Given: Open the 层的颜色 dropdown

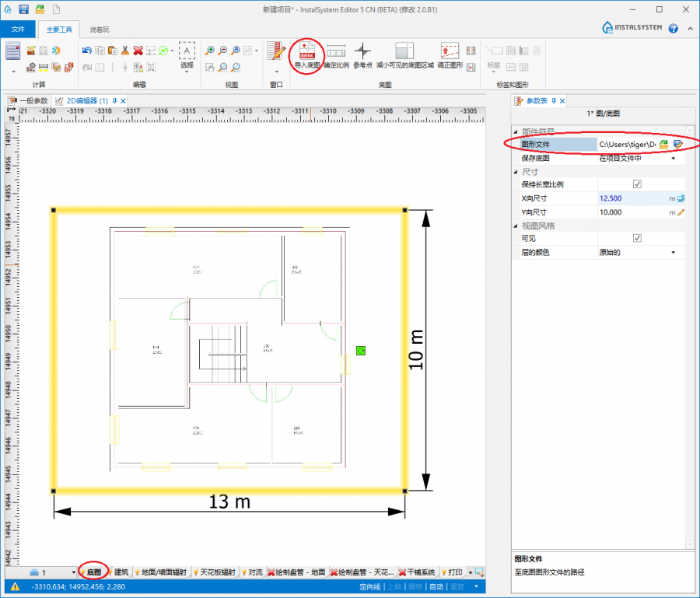Looking at the screenshot, I should [x=673, y=253].
